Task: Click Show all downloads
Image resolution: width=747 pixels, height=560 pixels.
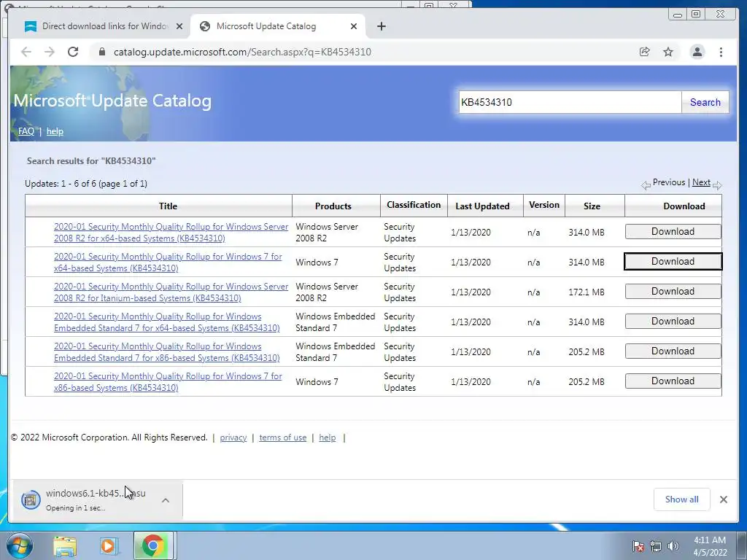Action: click(682, 499)
